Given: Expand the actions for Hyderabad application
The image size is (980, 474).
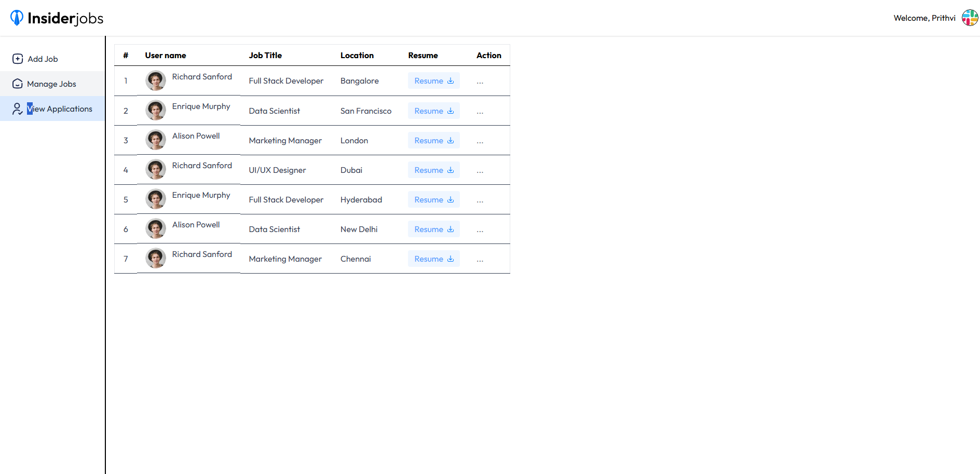Looking at the screenshot, I should point(480,200).
